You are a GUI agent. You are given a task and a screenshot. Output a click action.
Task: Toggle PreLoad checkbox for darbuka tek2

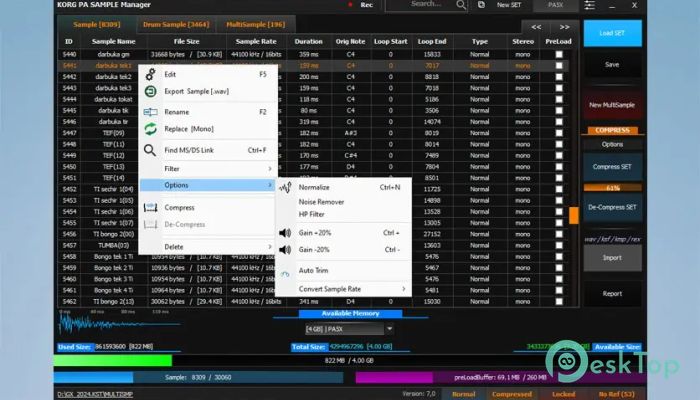click(558, 77)
